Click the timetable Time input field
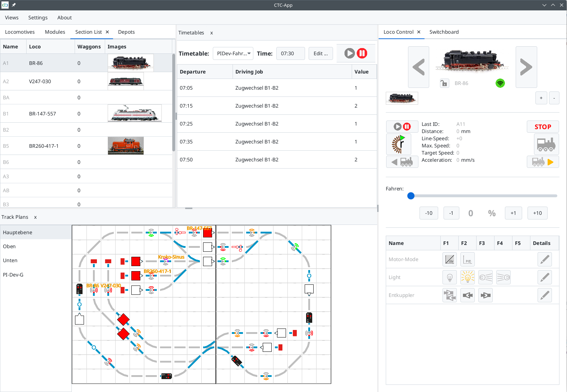The image size is (567, 392). (x=290, y=53)
